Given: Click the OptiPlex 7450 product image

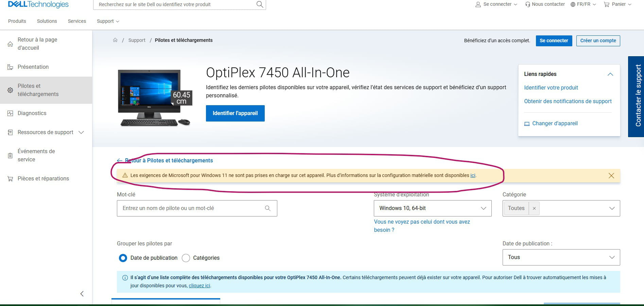Looking at the screenshot, I should coord(155,98).
